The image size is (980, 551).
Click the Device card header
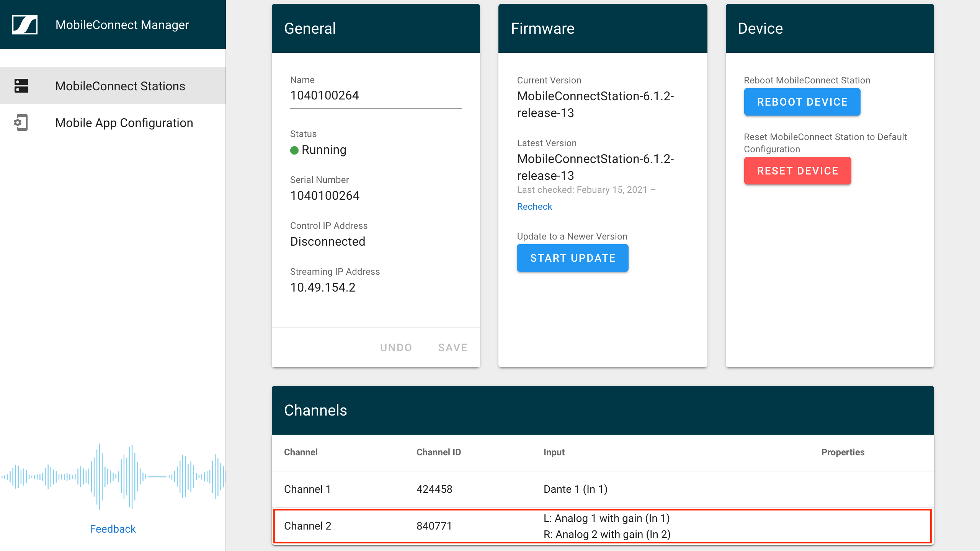(830, 28)
